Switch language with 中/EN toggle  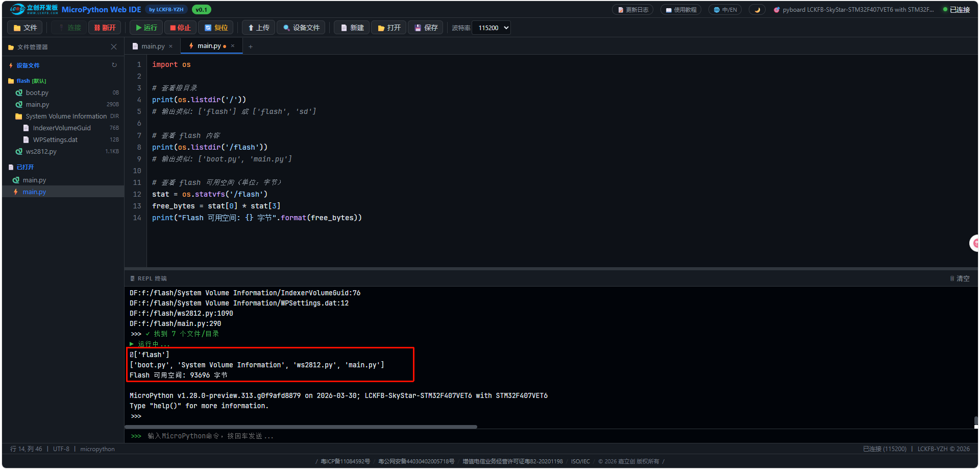(x=725, y=10)
